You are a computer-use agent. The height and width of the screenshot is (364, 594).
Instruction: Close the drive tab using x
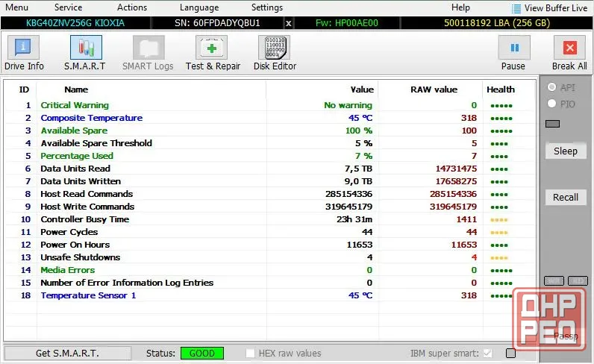(288, 23)
